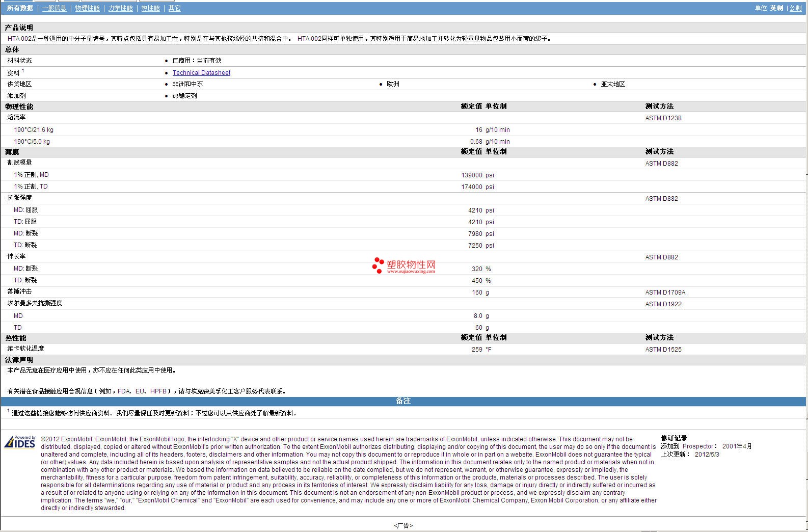Click the 备注 header bar

coord(403,401)
